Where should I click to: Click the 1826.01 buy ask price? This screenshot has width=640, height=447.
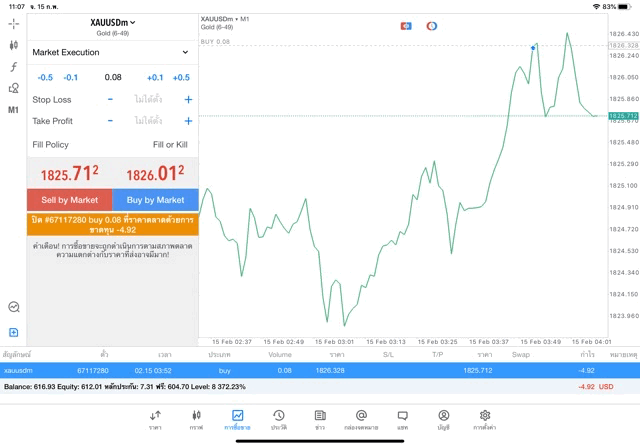(155, 174)
